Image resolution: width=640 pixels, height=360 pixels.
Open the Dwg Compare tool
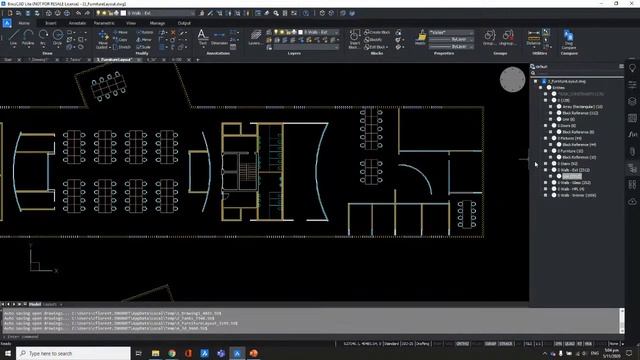tap(568, 39)
